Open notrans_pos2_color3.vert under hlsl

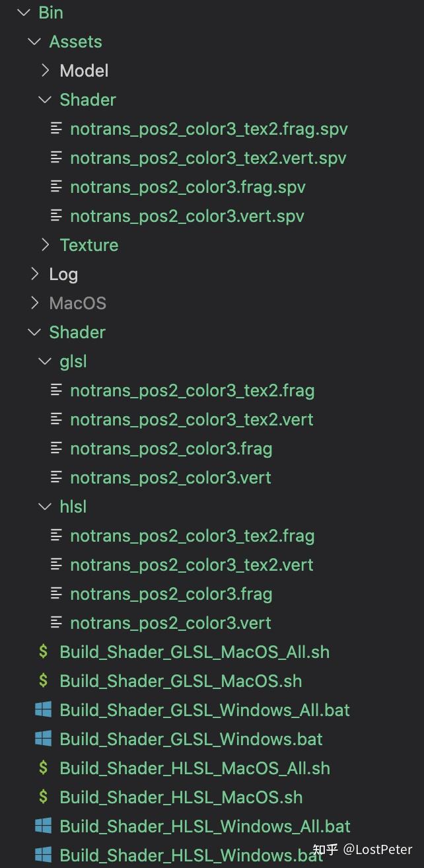pyautogui.click(x=170, y=622)
